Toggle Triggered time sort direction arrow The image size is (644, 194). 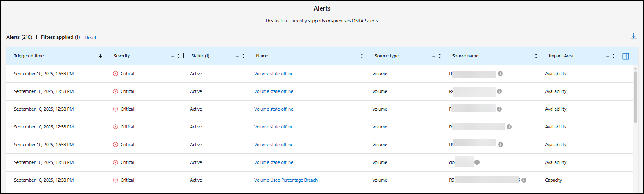100,56
